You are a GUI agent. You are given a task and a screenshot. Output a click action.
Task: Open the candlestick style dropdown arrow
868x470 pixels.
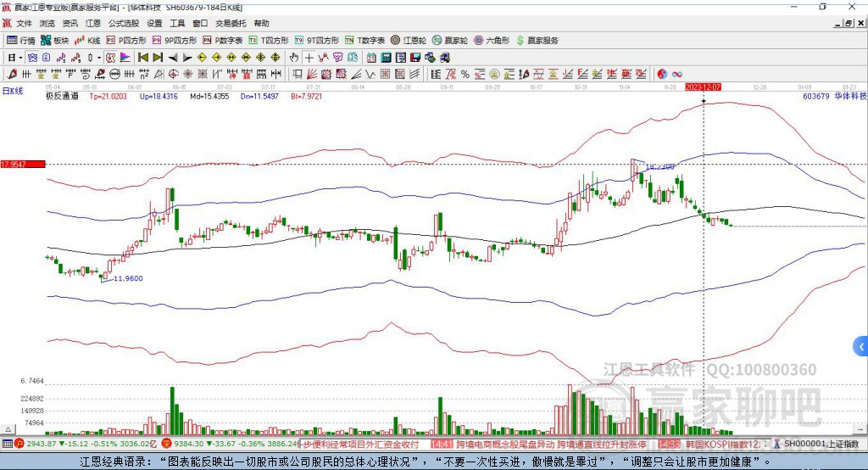pyautogui.click(x=99, y=58)
